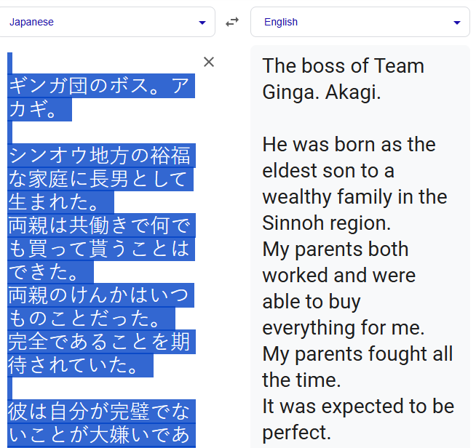Click the translated line 'worked and were'
Screen dimensions: 476x448
[x=339, y=275]
